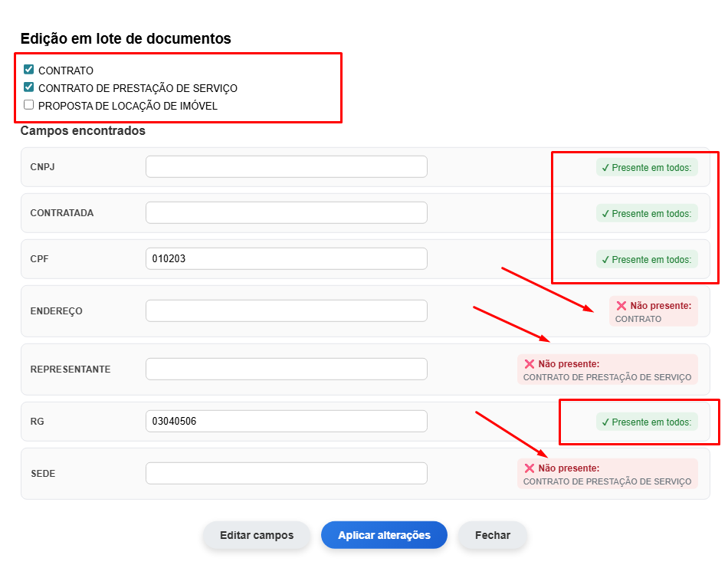Focus the SEDE text field
728x565 pixels.
click(287, 473)
